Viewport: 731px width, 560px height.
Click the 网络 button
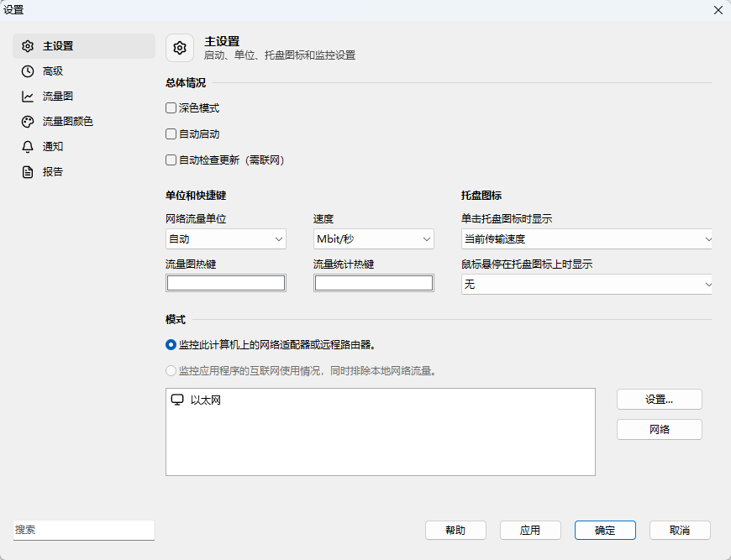point(660,430)
